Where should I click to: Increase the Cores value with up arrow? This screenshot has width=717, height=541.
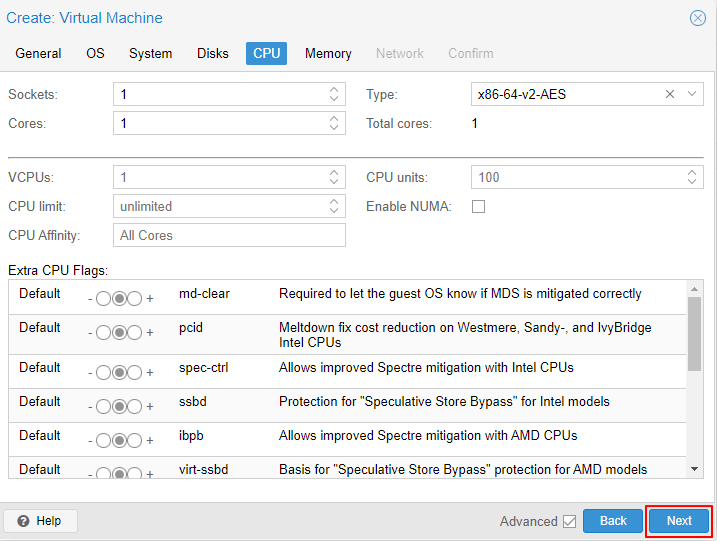coord(334,118)
